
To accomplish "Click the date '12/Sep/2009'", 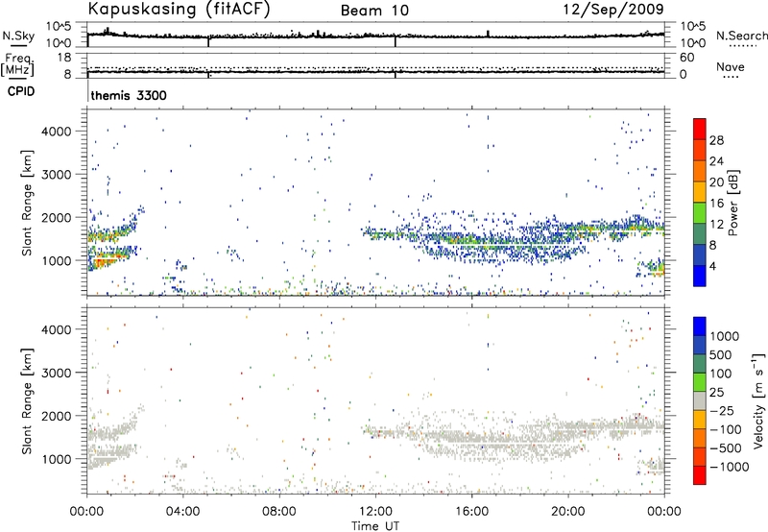I will coord(613,10).
